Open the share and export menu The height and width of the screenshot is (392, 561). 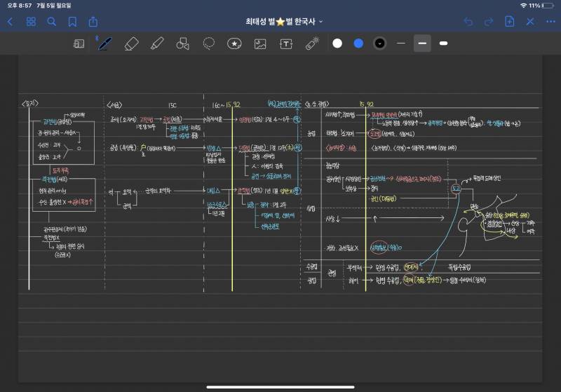[93, 22]
